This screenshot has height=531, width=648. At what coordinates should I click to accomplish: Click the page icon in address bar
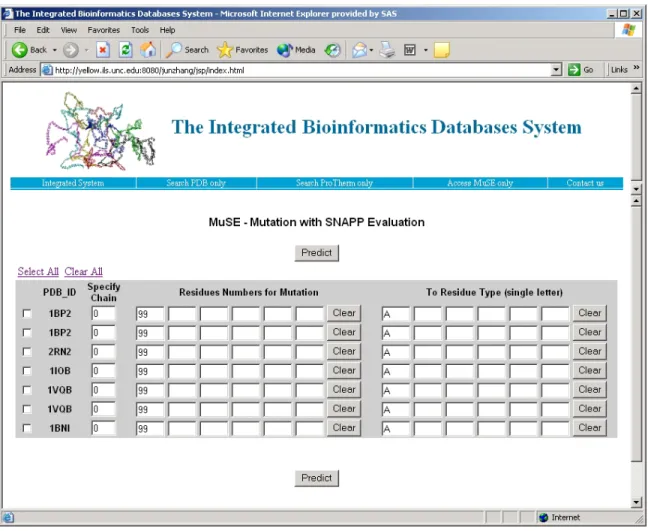coord(48,70)
